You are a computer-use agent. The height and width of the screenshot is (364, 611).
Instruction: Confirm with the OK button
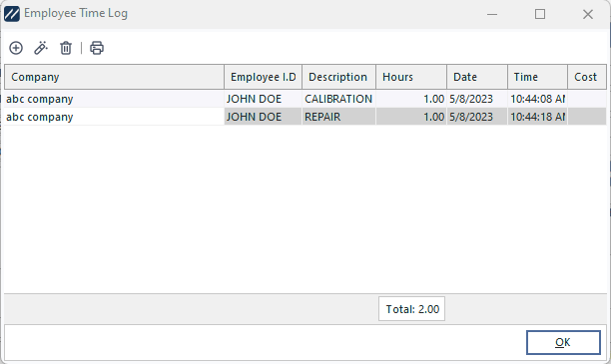(x=563, y=343)
